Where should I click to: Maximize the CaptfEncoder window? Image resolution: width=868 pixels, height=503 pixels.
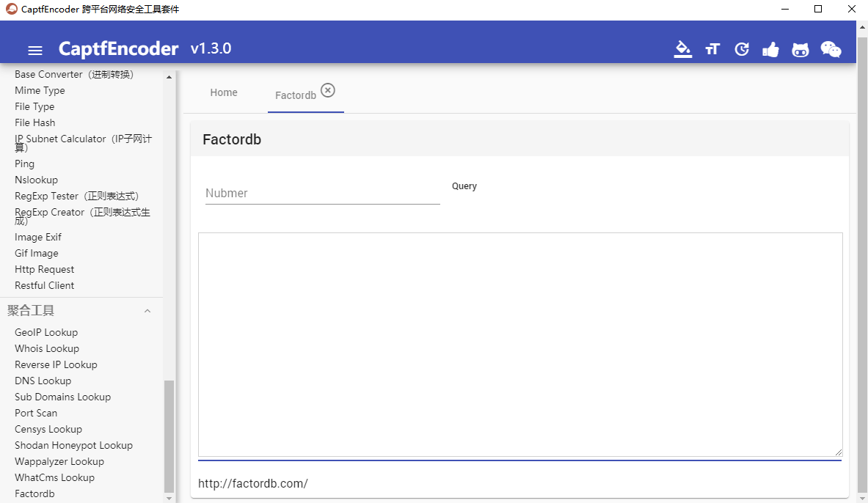coord(818,9)
